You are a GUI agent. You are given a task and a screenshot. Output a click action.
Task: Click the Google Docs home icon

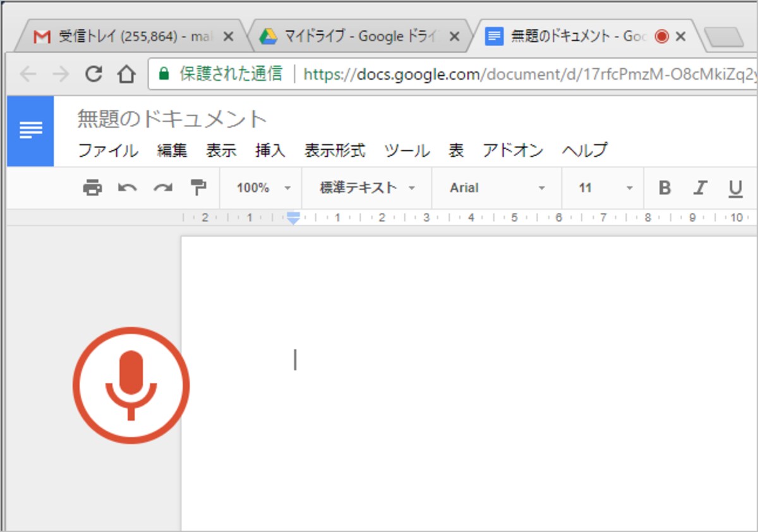click(30, 131)
